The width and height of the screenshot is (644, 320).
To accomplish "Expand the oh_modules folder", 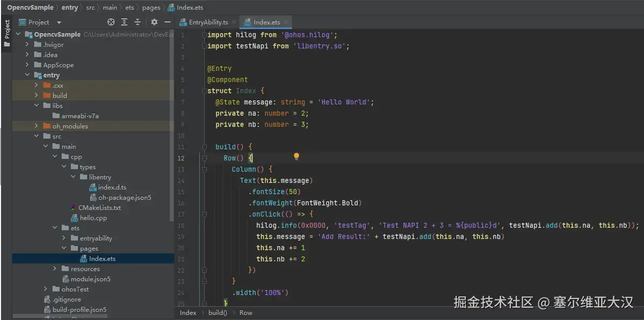I will (x=36, y=126).
